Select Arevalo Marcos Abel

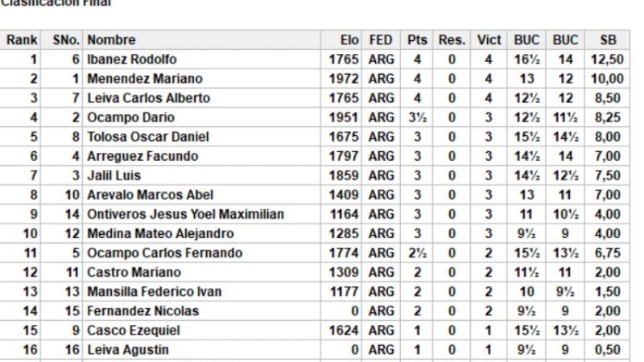tap(145, 195)
